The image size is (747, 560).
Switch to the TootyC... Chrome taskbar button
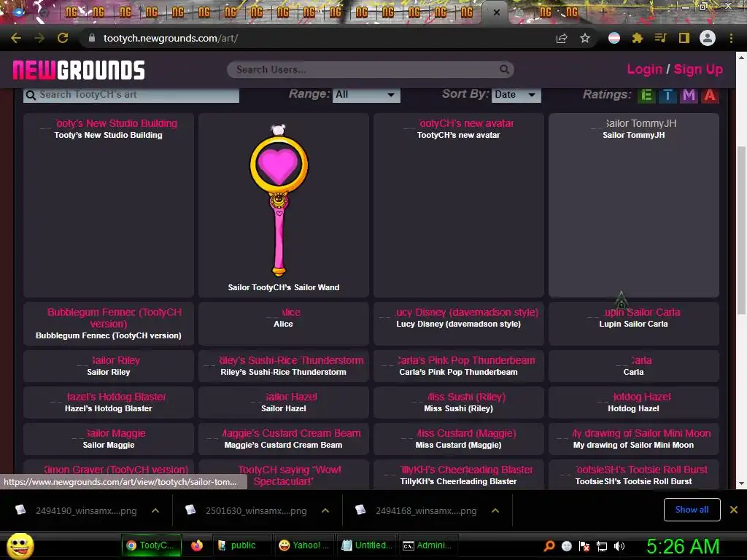point(152,545)
